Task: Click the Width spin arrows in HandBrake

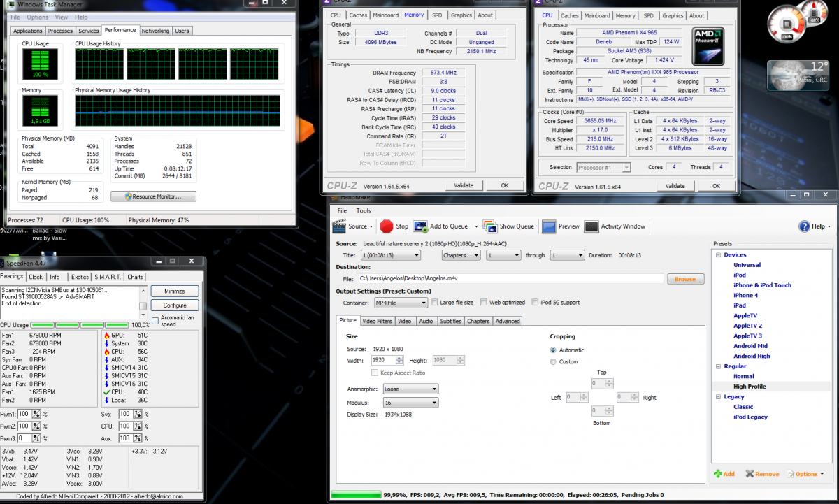Action: 399,360
